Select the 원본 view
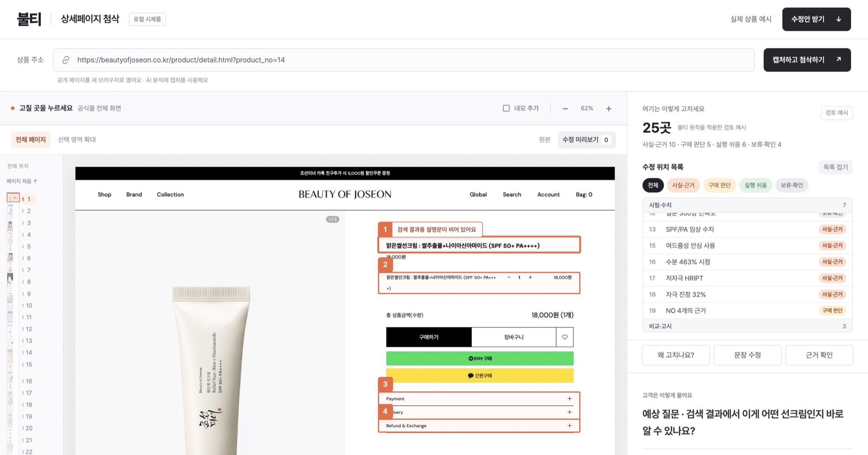 544,139
